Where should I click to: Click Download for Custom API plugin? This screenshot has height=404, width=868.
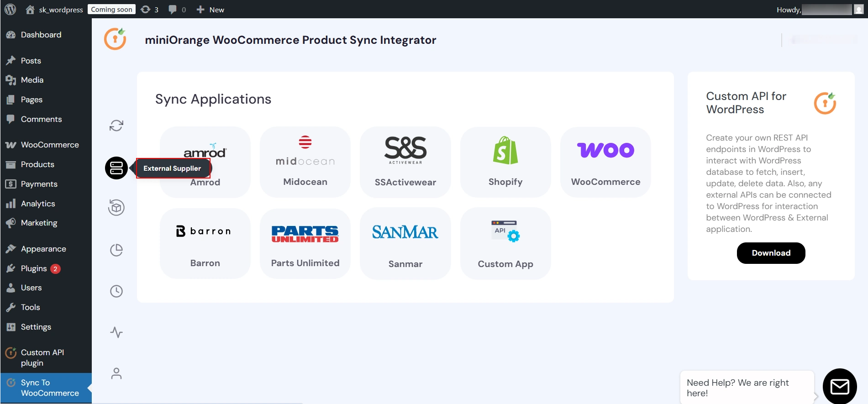pyautogui.click(x=771, y=253)
